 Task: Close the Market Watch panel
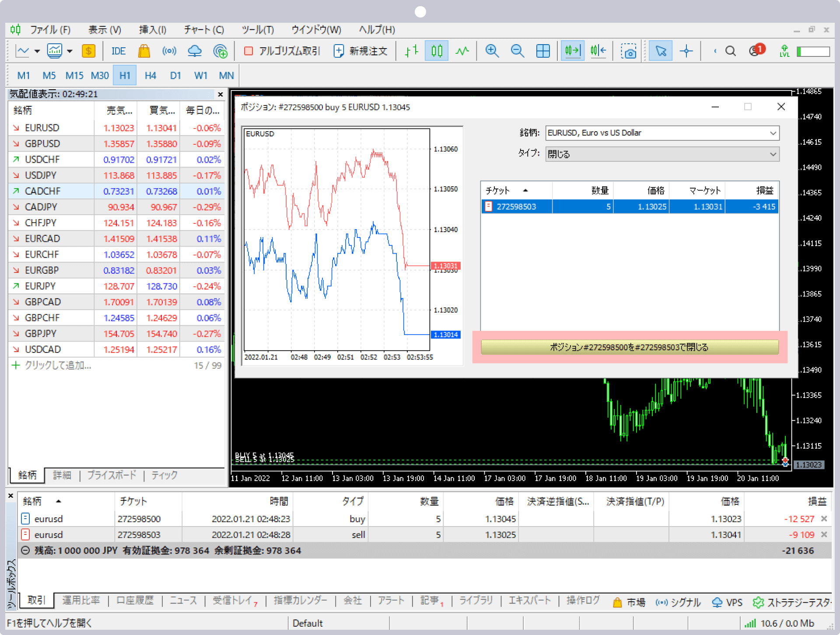[220, 94]
